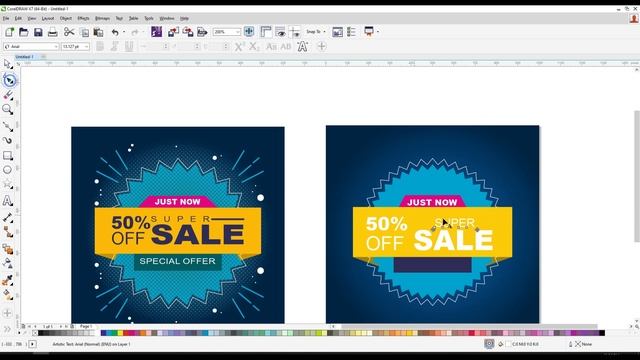This screenshot has width=640, height=360.
Task: Toggle Superscript formatting
Action: pos(240,47)
